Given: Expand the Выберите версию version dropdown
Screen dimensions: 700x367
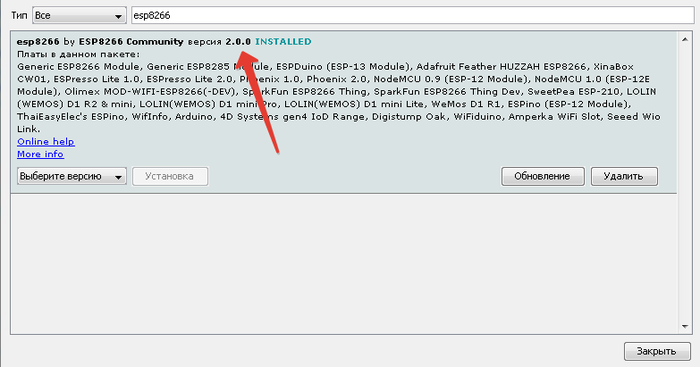Looking at the screenshot, I should (72, 176).
